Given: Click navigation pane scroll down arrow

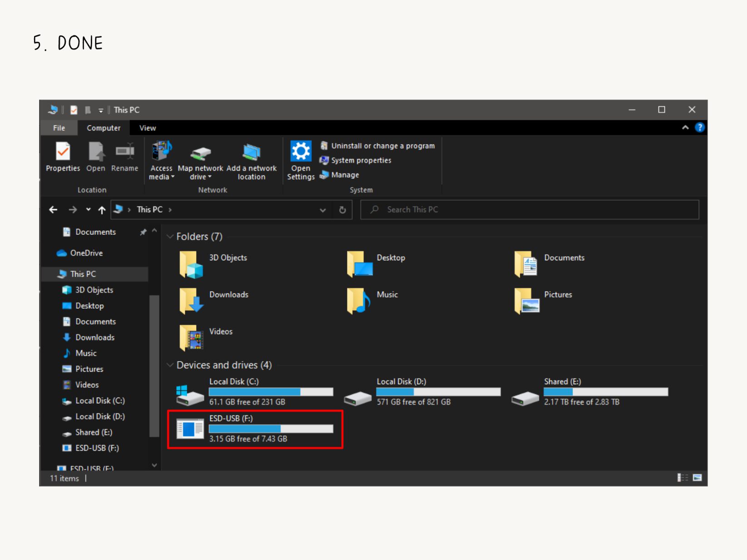Looking at the screenshot, I should (154, 465).
